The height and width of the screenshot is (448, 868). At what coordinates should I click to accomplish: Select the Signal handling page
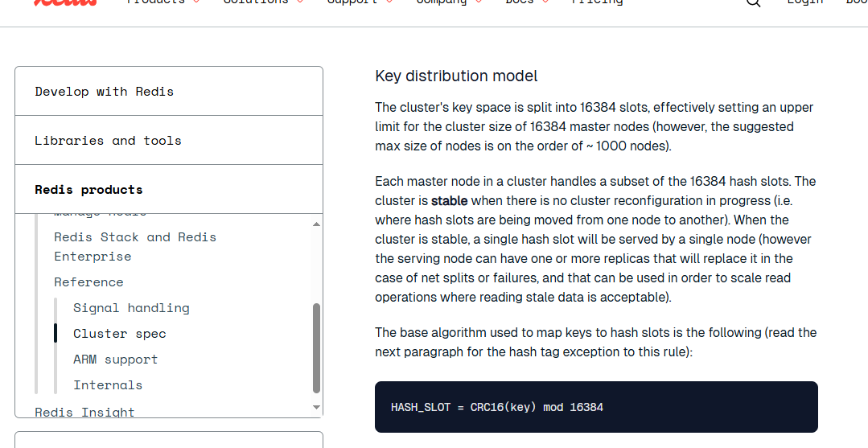[x=131, y=308]
